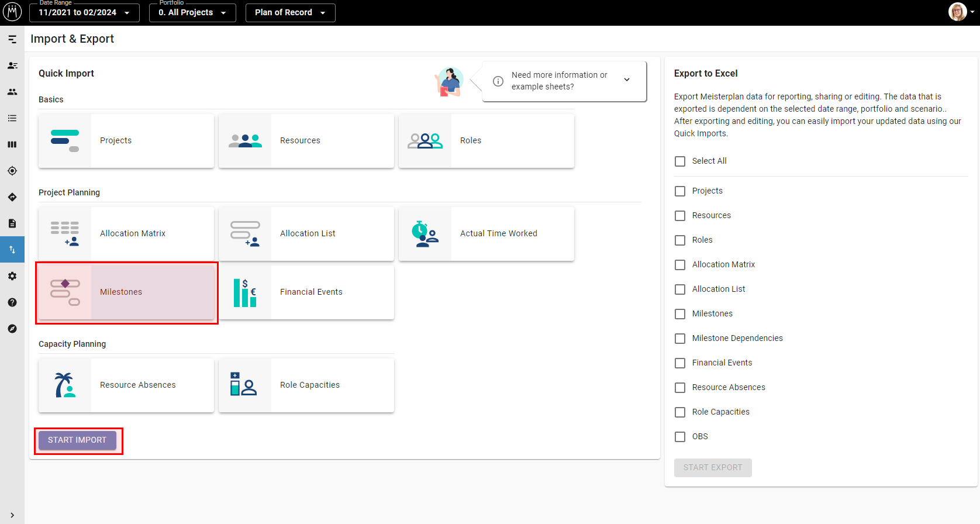Open the settings gear sidebar icon
This screenshot has height=524, width=980.
(x=12, y=276)
